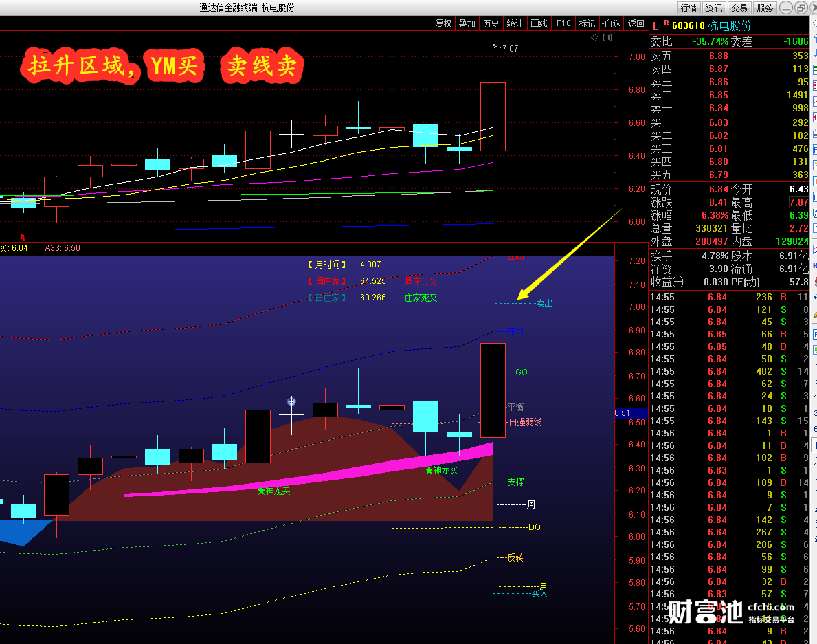
Task: Click the 标记 toolbar button
Action: click(587, 23)
